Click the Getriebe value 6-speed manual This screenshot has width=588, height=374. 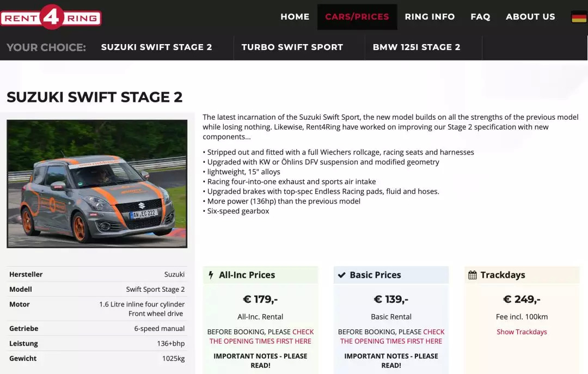tap(160, 328)
